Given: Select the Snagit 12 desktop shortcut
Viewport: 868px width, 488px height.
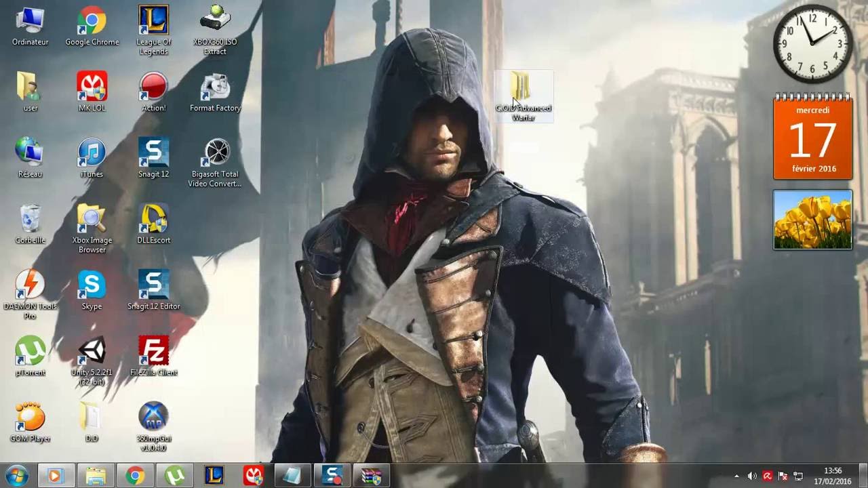Looking at the screenshot, I should [x=153, y=159].
